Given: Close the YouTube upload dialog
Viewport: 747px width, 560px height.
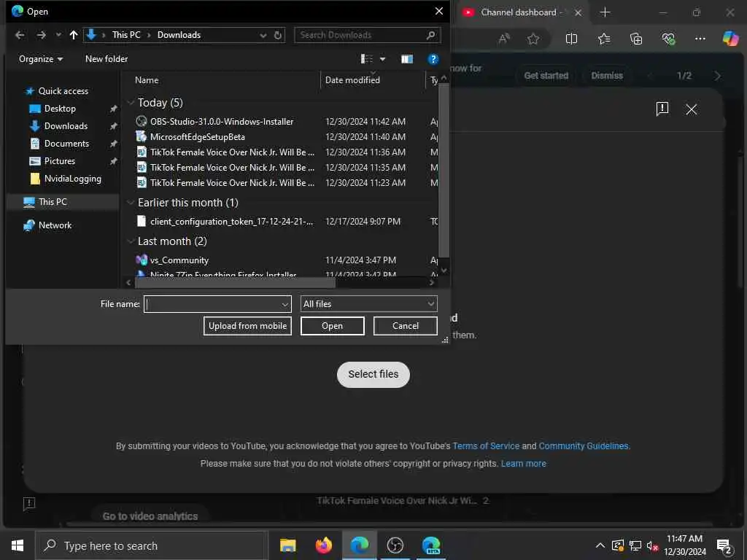Looking at the screenshot, I should point(692,109).
